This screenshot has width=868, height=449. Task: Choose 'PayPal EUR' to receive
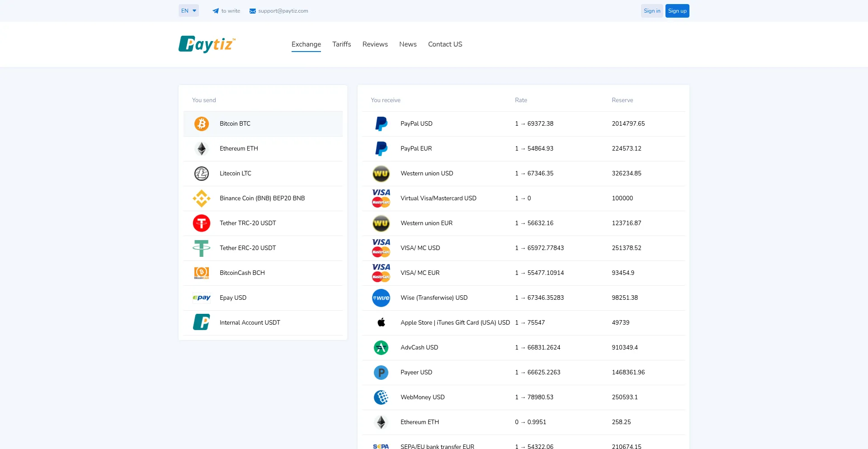pos(524,149)
